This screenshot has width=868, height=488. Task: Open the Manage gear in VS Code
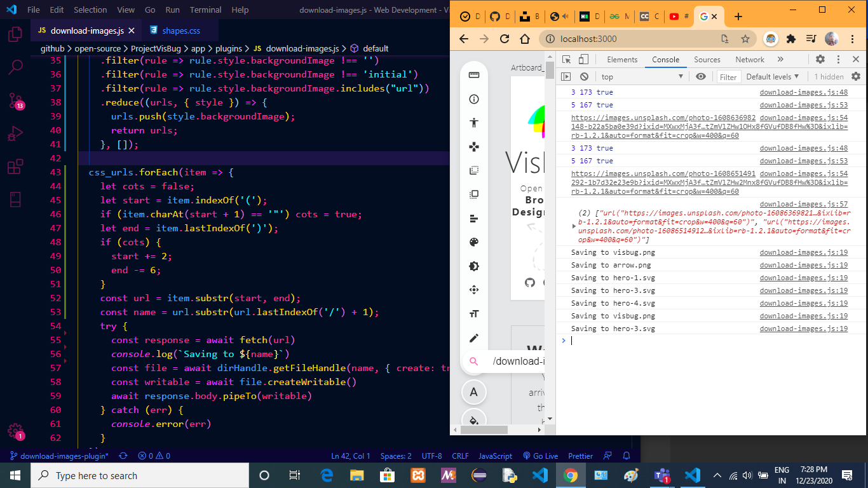15,431
